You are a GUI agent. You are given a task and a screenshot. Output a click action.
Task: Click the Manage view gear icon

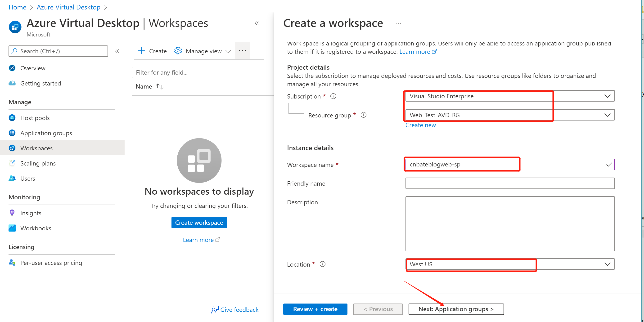tap(178, 51)
